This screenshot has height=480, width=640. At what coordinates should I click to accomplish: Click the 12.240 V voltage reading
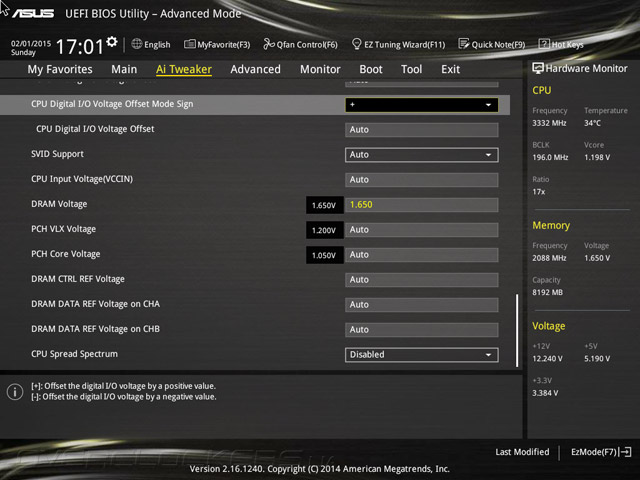(547, 359)
